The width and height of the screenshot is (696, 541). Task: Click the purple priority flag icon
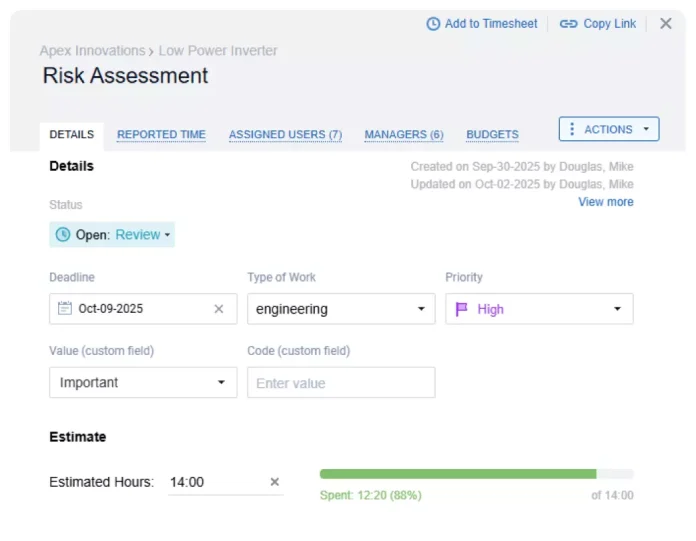pyautogui.click(x=462, y=309)
